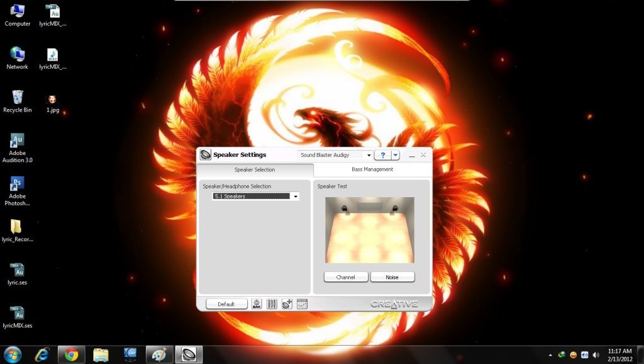Open the Sound Blaster Audigy device dropdown

(x=369, y=155)
